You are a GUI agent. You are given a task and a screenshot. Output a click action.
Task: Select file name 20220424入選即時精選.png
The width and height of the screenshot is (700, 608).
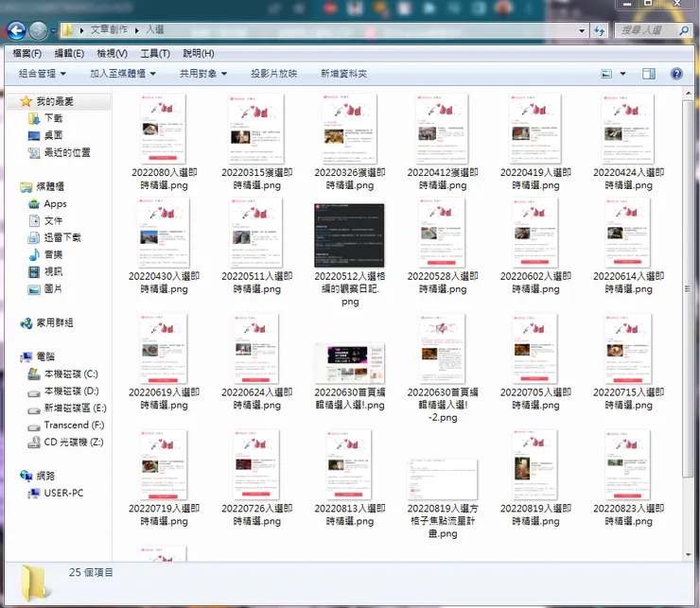pos(628,179)
